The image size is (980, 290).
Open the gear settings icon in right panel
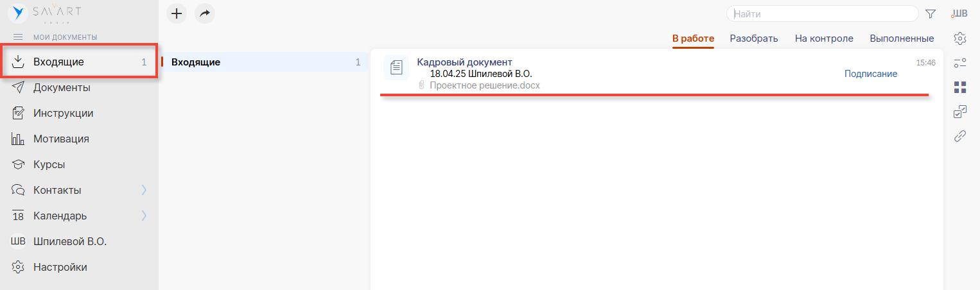click(x=960, y=38)
